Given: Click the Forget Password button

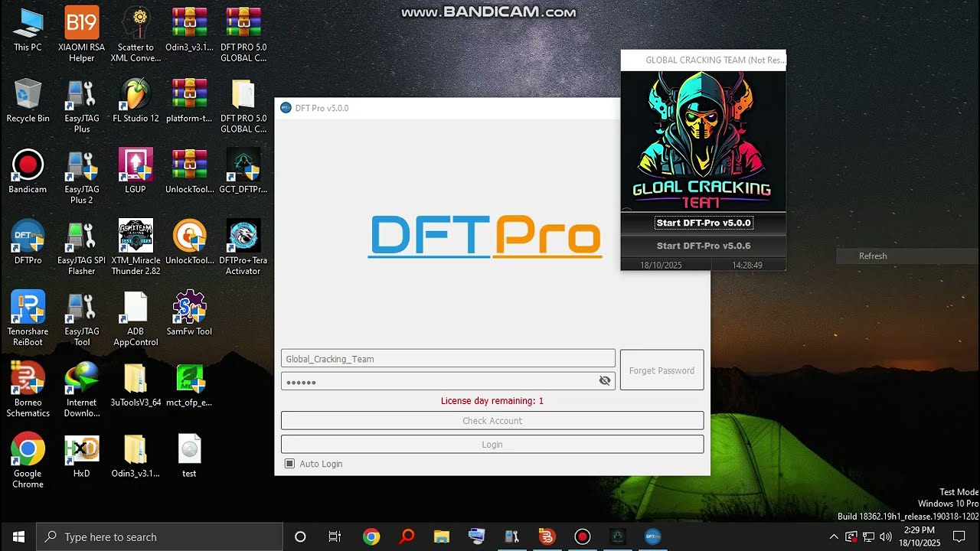Looking at the screenshot, I should (661, 370).
